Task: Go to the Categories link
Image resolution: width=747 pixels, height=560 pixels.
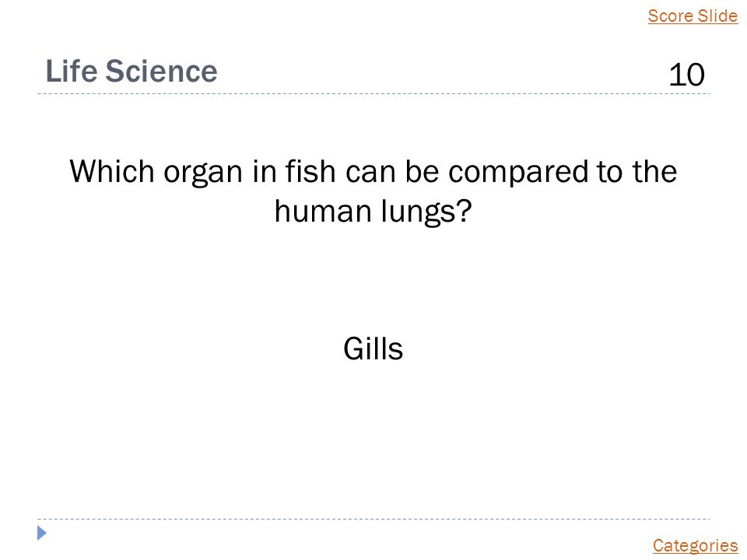Action: tap(695, 545)
